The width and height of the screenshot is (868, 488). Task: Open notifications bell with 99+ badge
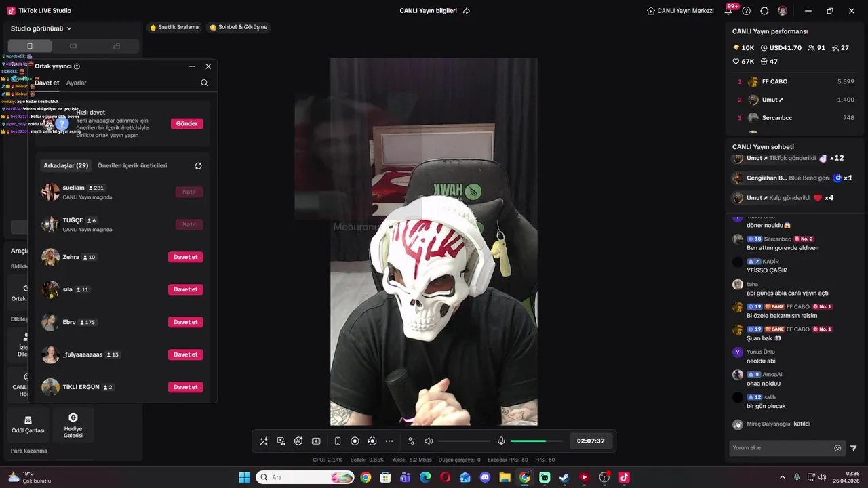[730, 10]
